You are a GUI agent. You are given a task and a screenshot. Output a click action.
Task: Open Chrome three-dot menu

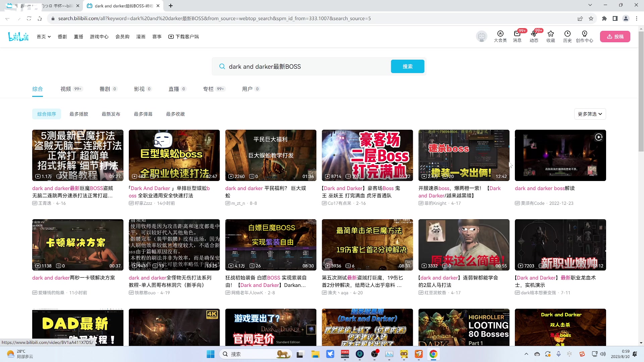click(637, 18)
